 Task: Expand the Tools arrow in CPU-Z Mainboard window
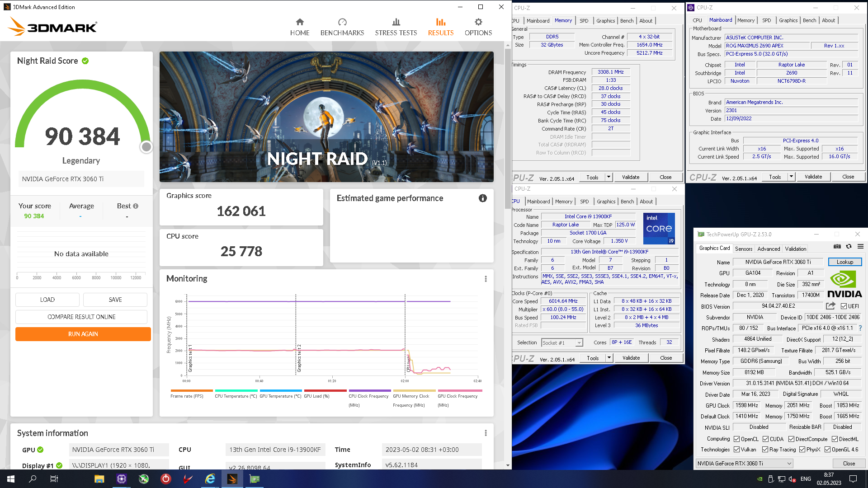(791, 177)
